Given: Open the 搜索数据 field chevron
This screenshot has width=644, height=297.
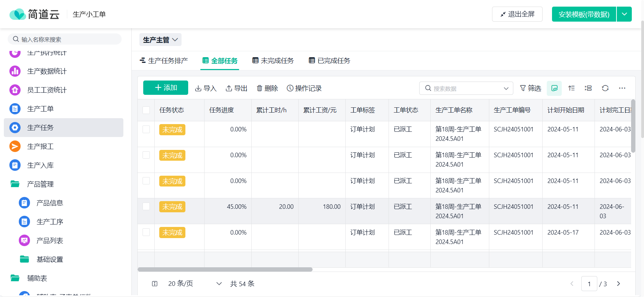Looking at the screenshot, I should tap(506, 89).
